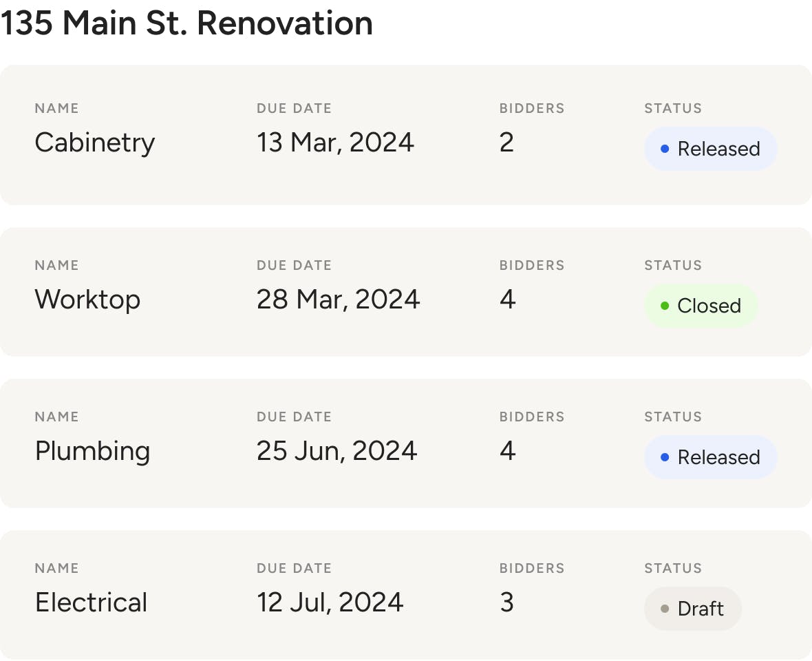Select the 28 Mar, 2024 due date
The height and width of the screenshot is (661, 812).
(x=338, y=300)
